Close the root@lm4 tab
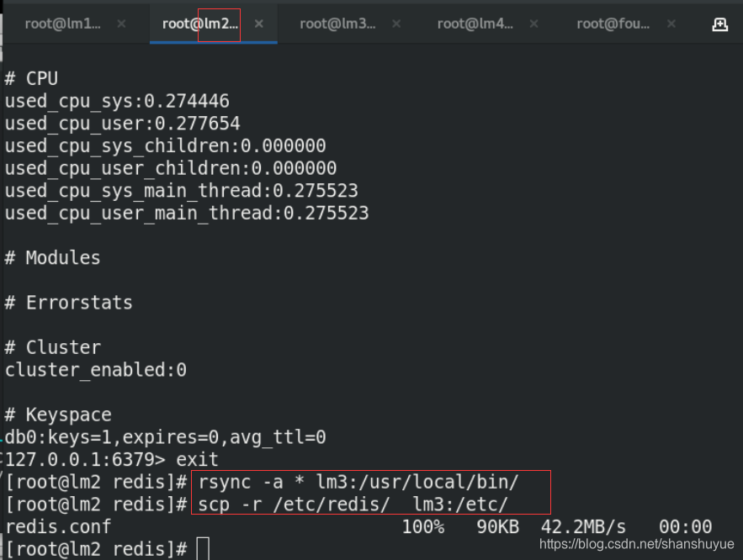 coord(533,24)
